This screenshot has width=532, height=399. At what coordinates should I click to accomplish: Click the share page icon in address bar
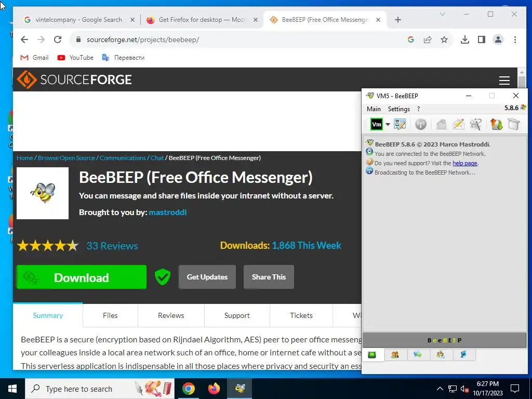coord(428,39)
